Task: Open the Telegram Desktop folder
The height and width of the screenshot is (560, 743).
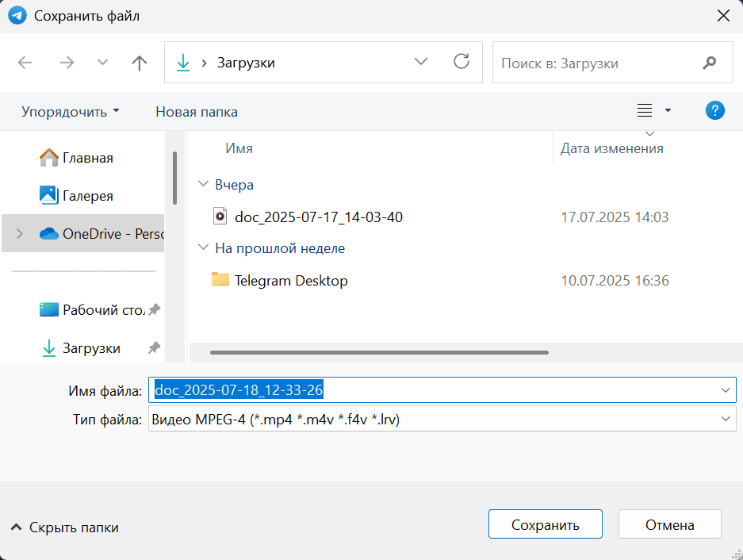Action: pyautogui.click(x=290, y=280)
